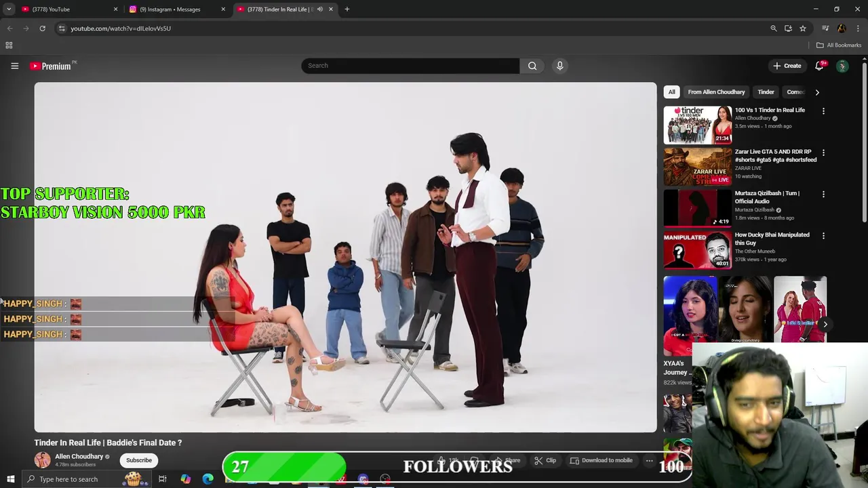Click the YouTube Premium logo
The image size is (868, 488).
(x=50, y=66)
